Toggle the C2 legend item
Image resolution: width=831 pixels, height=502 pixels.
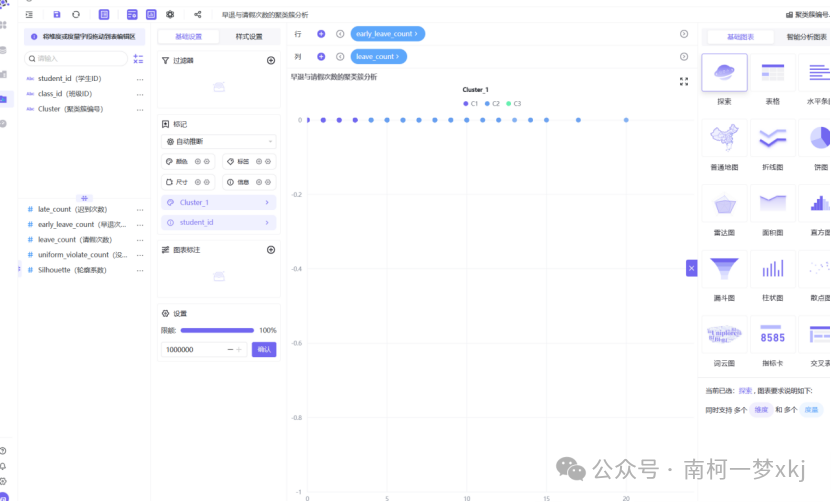[x=492, y=104]
